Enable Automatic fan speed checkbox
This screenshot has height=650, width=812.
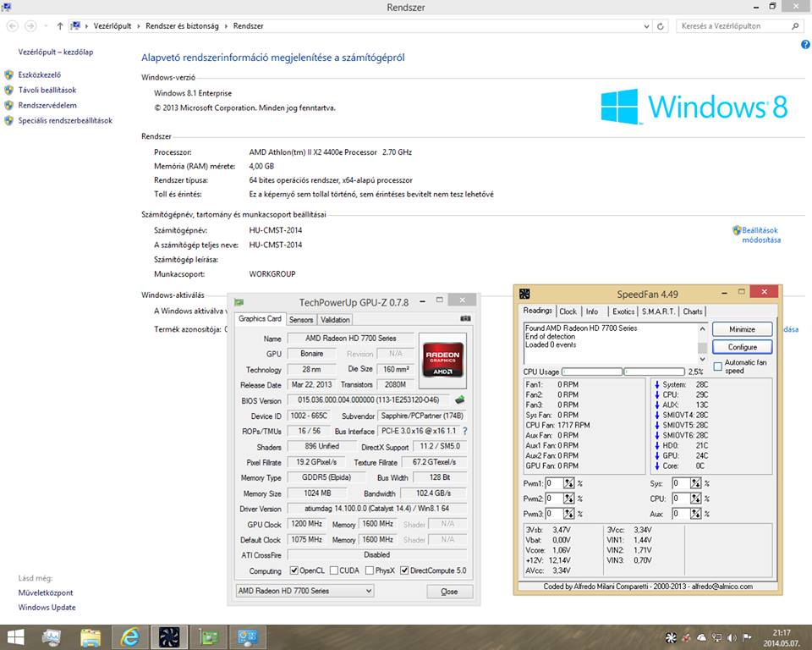[718, 366]
